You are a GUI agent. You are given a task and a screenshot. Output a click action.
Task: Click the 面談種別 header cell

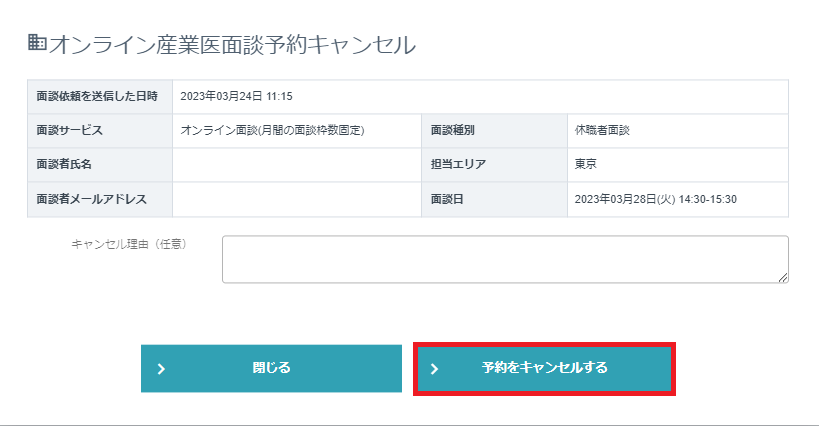456,131
